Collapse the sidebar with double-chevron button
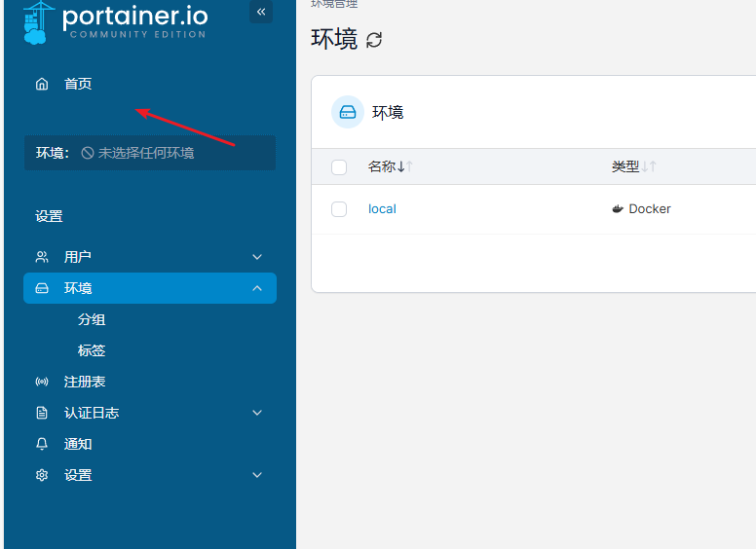Image resolution: width=756 pixels, height=549 pixels. (261, 12)
